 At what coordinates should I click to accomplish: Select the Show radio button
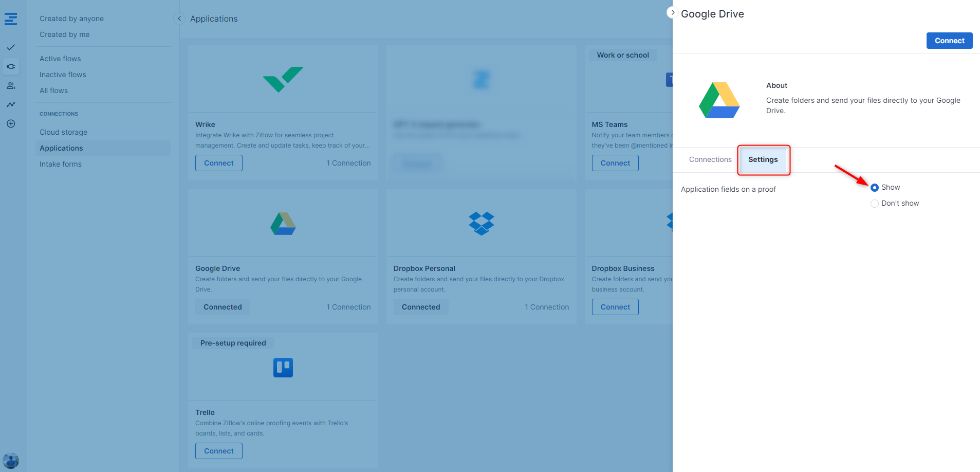[875, 188]
